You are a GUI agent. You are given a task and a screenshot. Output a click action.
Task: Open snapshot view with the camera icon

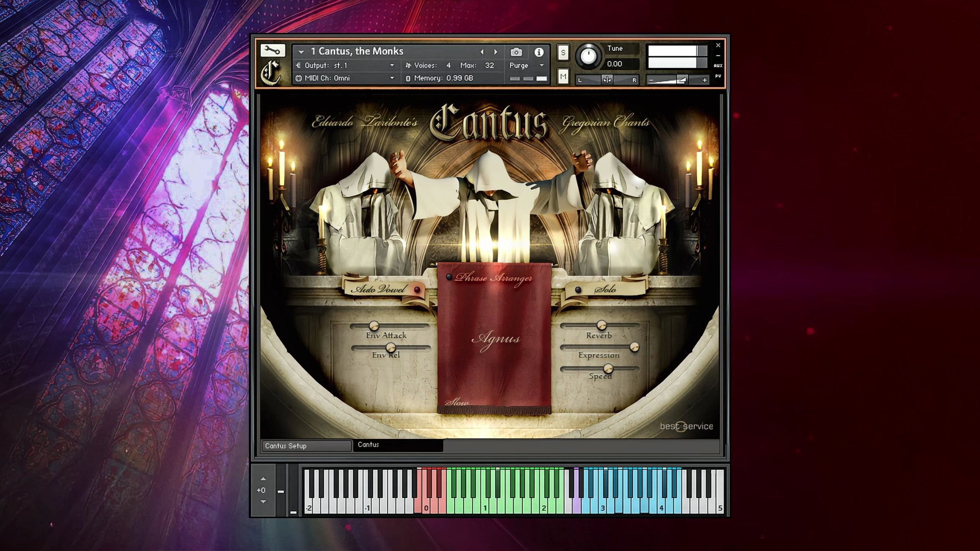tap(516, 52)
